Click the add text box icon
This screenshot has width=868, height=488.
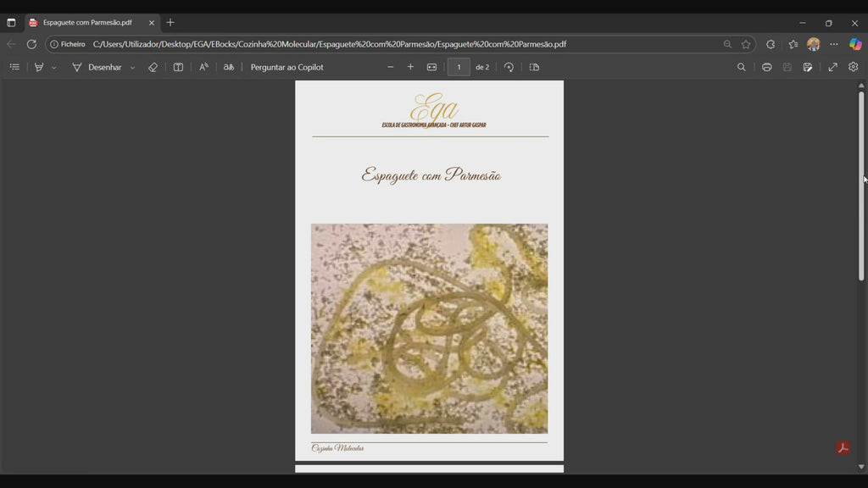[x=178, y=67]
